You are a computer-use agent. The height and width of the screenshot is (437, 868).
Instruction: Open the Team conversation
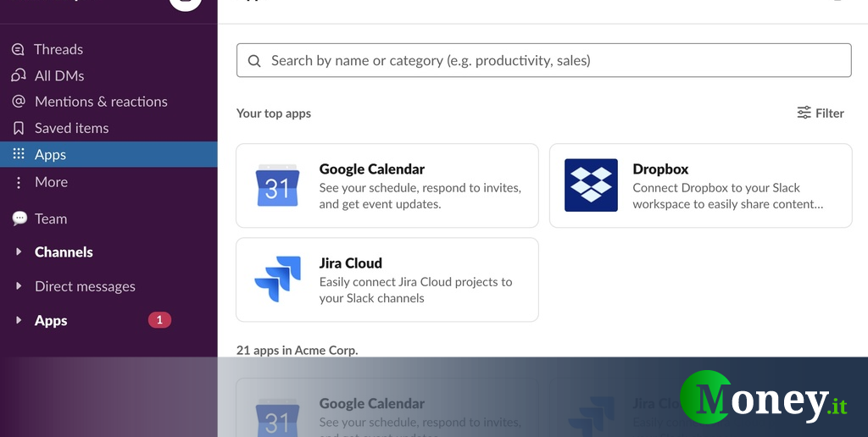(x=50, y=218)
